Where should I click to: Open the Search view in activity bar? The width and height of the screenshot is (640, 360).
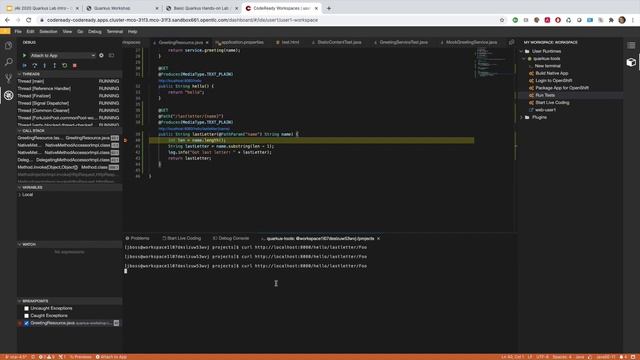pos(8,62)
